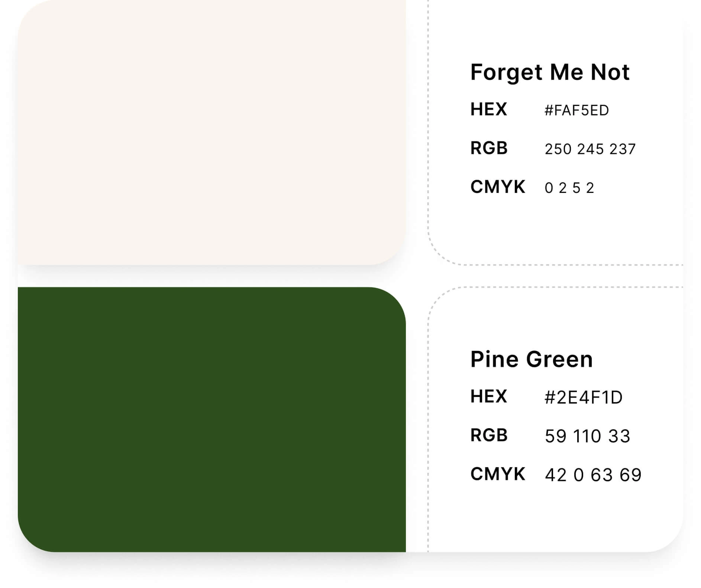Click the CMYK values 0 2 5 2

click(x=569, y=188)
